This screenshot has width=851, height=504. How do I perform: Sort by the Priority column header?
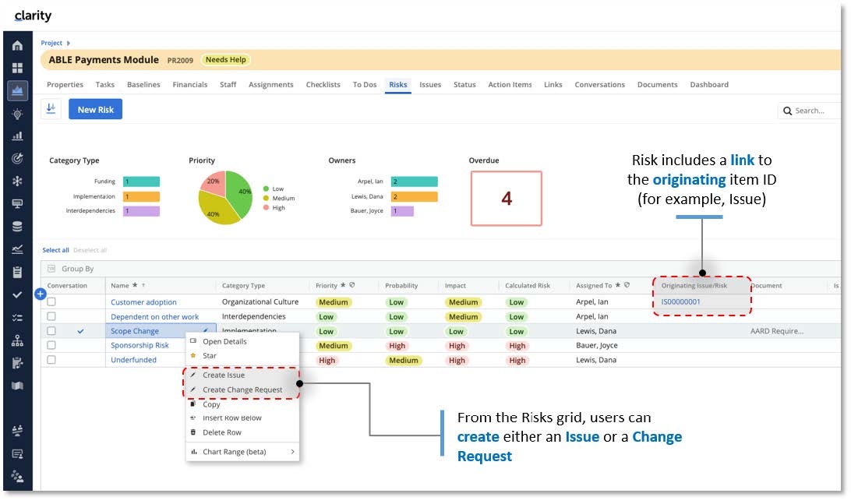[327, 285]
